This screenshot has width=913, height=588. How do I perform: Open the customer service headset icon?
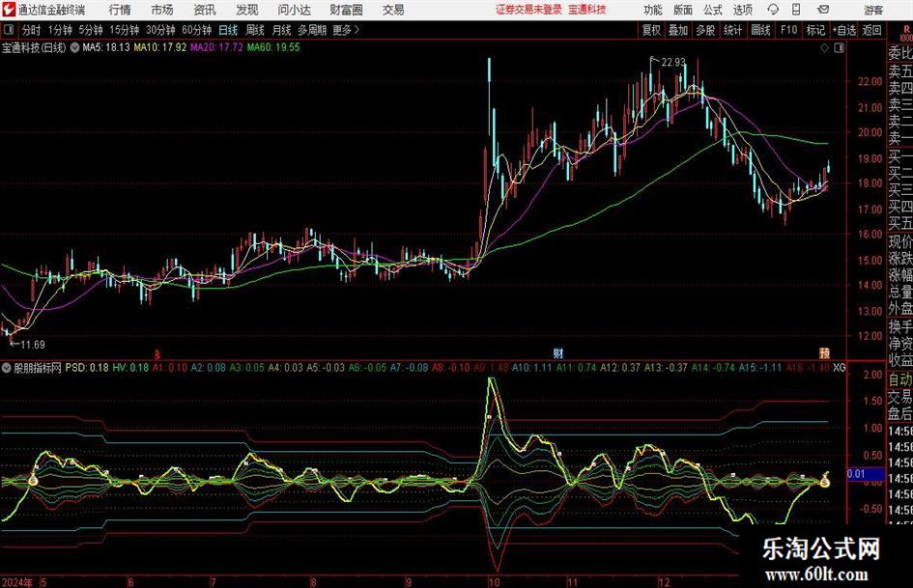click(773, 10)
